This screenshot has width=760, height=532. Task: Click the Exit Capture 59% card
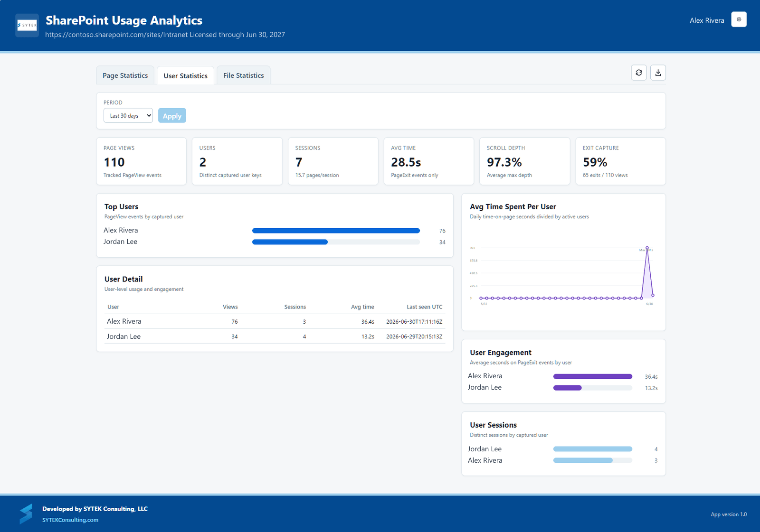pos(621,161)
